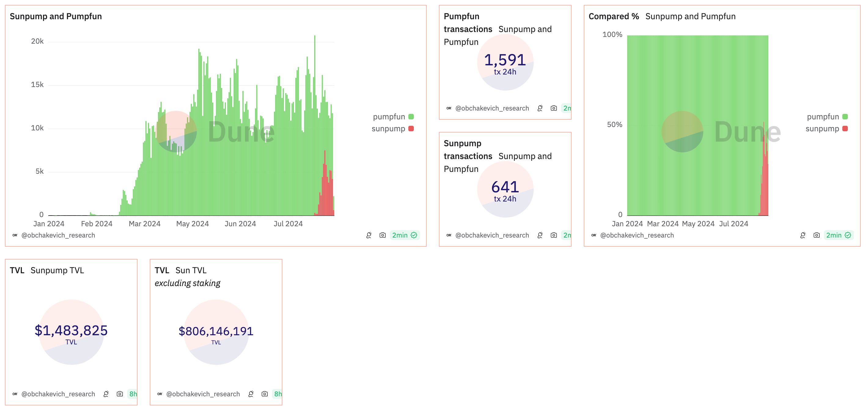Click camera icon in Sunpump transactions panel
The width and height of the screenshot is (868, 414).
(554, 235)
